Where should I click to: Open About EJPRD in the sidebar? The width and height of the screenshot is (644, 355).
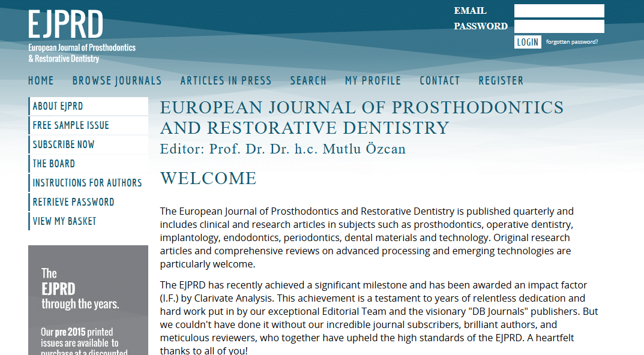58,106
